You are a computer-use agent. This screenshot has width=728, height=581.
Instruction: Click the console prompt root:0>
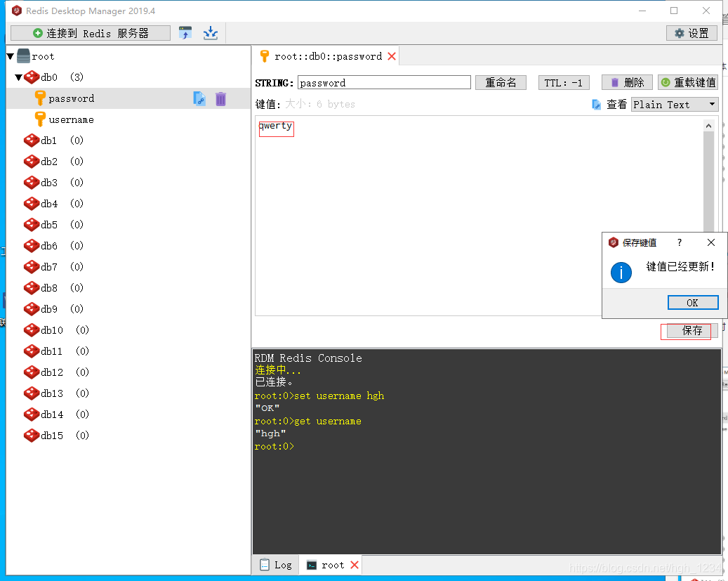(274, 447)
